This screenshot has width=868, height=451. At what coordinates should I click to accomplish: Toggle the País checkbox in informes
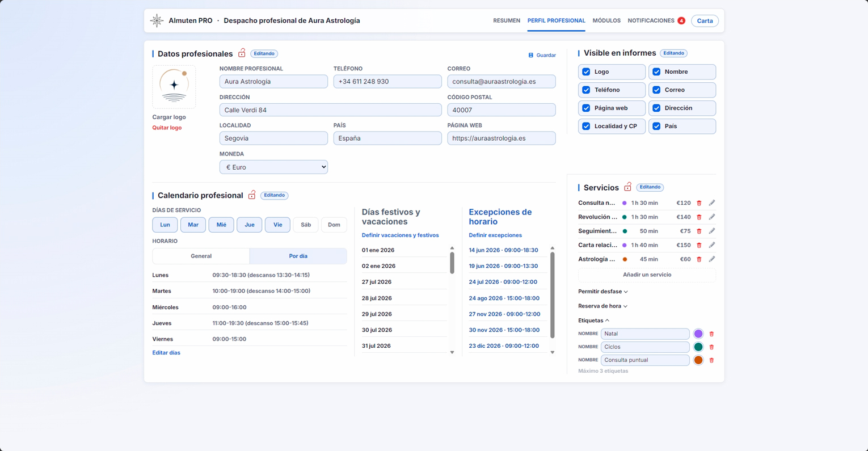pyautogui.click(x=656, y=127)
